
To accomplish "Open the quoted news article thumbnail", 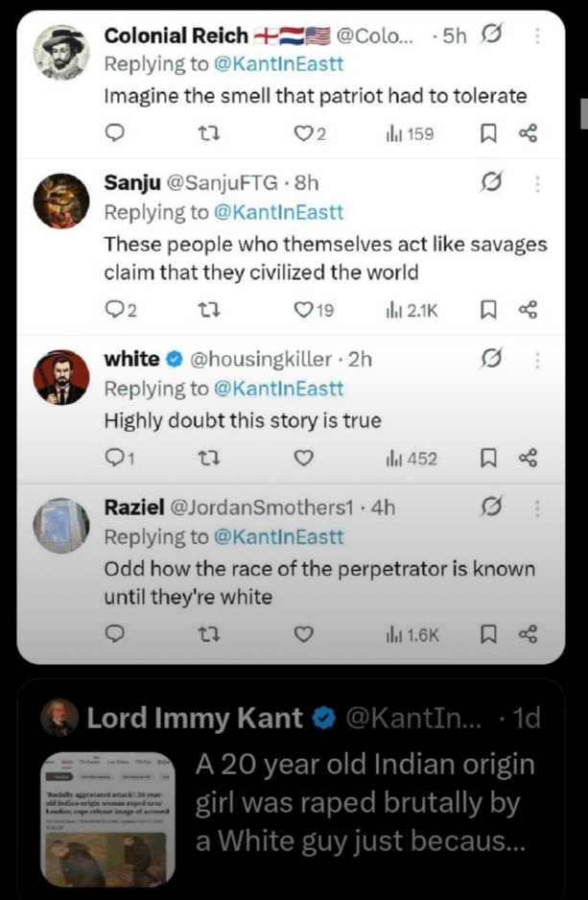I will [x=106, y=818].
